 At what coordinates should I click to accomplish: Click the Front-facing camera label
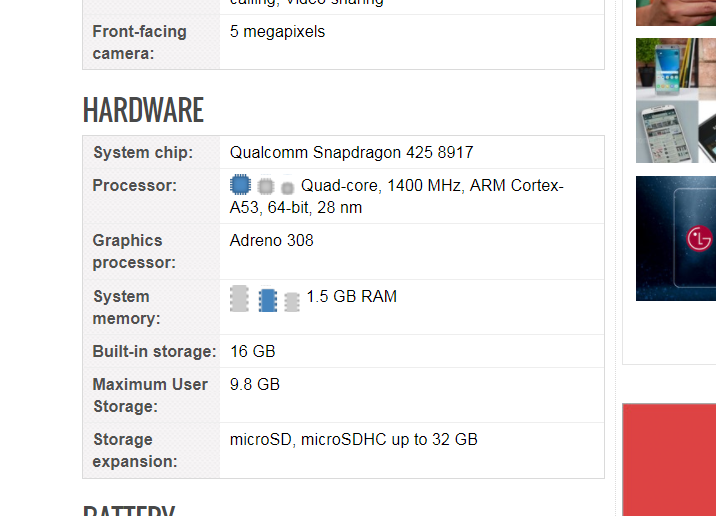pos(139,42)
